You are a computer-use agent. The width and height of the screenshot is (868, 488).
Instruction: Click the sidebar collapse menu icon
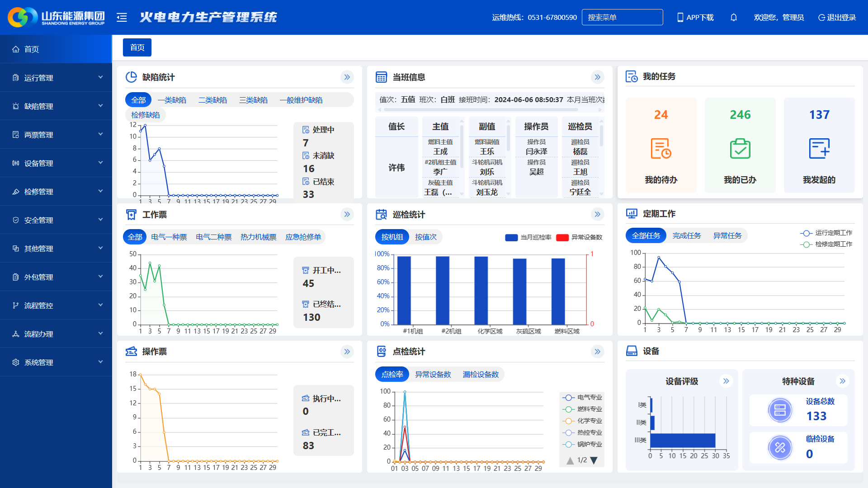(x=122, y=17)
